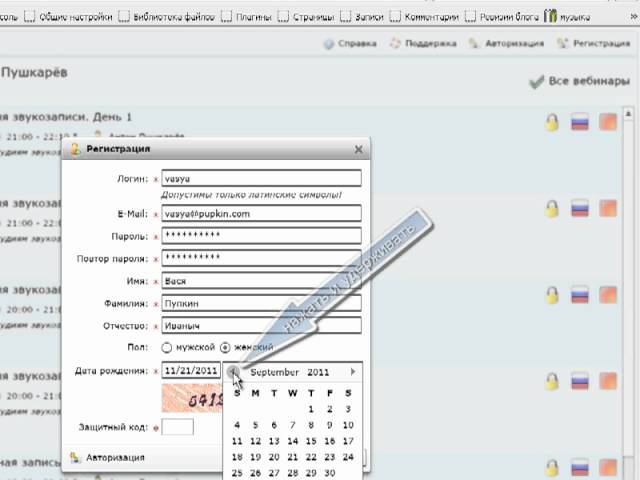Click the webinar list scrollbar up arrow

click(628, 113)
